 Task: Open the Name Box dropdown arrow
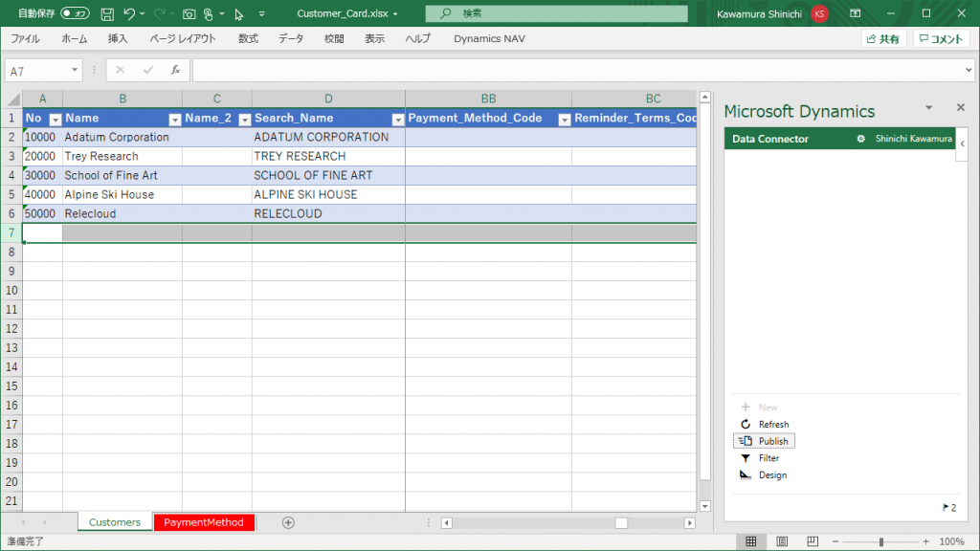point(75,70)
